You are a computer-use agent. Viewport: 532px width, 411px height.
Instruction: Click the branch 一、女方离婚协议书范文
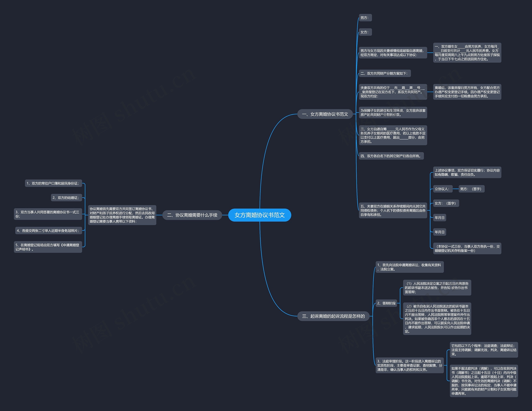[x=325, y=114]
